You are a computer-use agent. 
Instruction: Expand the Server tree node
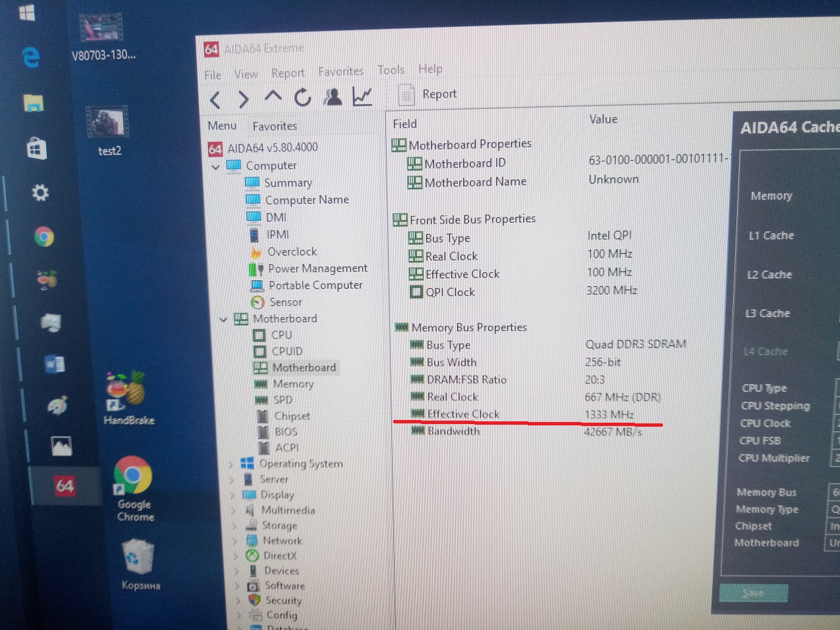(232, 480)
